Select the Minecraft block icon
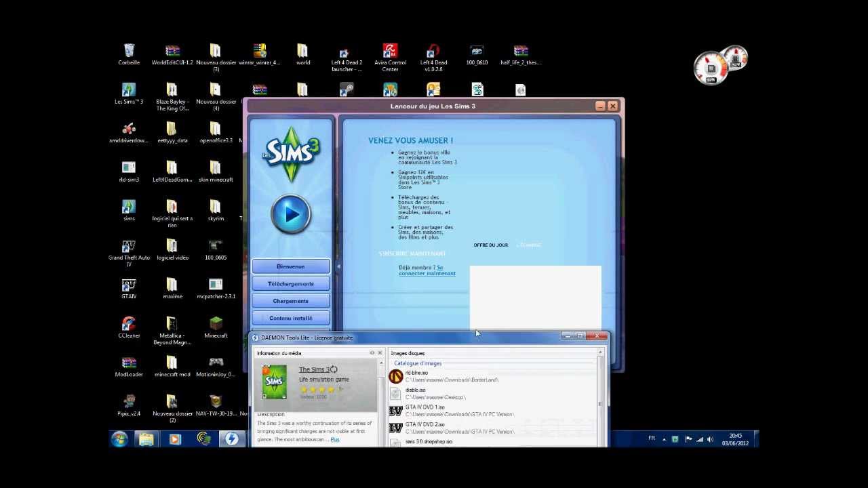Image resolution: width=868 pixels, height=488 pixels. (216, 328)
